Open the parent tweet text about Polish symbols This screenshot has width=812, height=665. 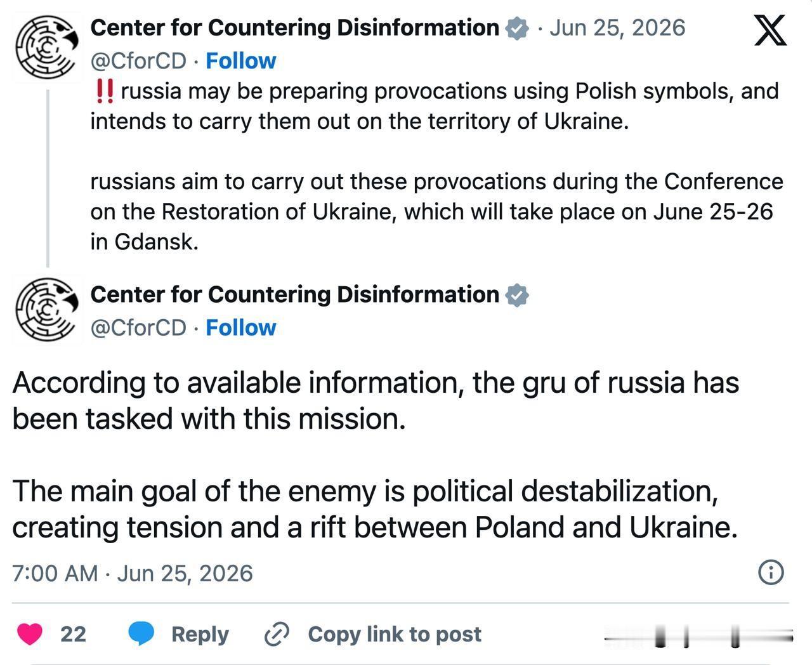tap(436, 166)
